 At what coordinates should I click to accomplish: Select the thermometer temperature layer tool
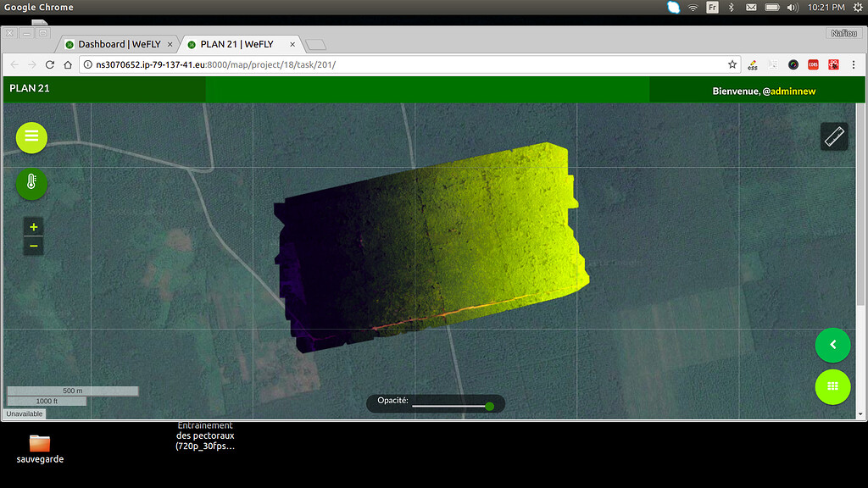tap(31, 184)
